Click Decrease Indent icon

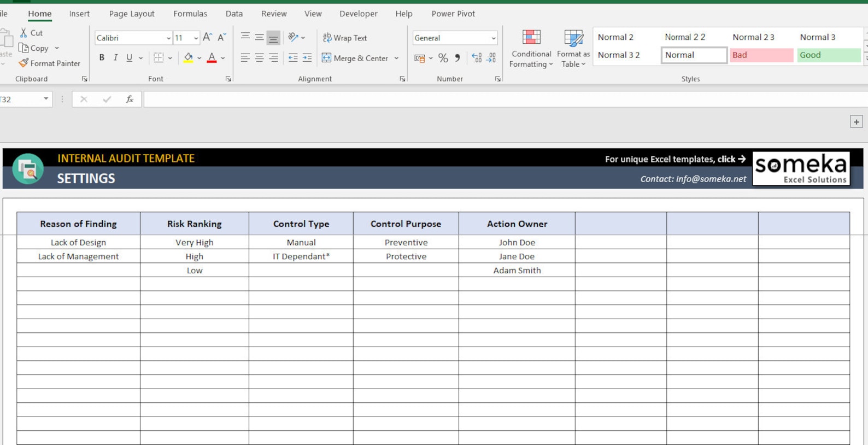click(x=293, y=57)
